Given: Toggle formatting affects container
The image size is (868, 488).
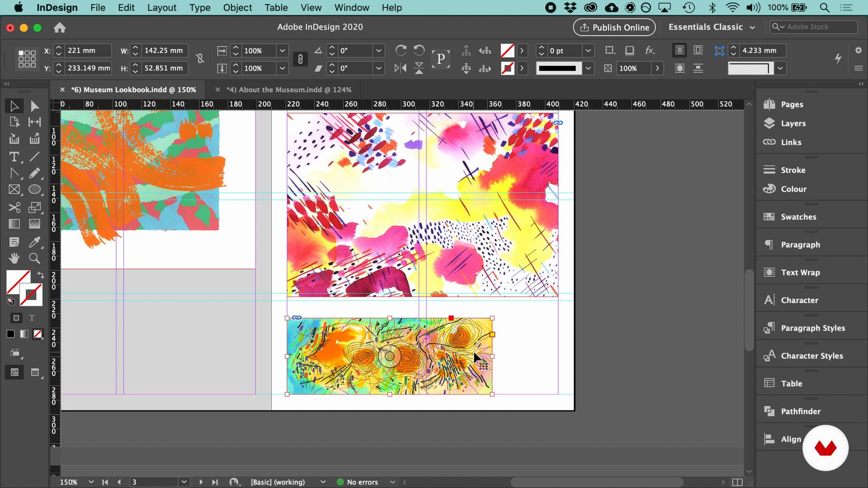Looking at the screenshot, I should pyautogui.click(x=16, y=318).
